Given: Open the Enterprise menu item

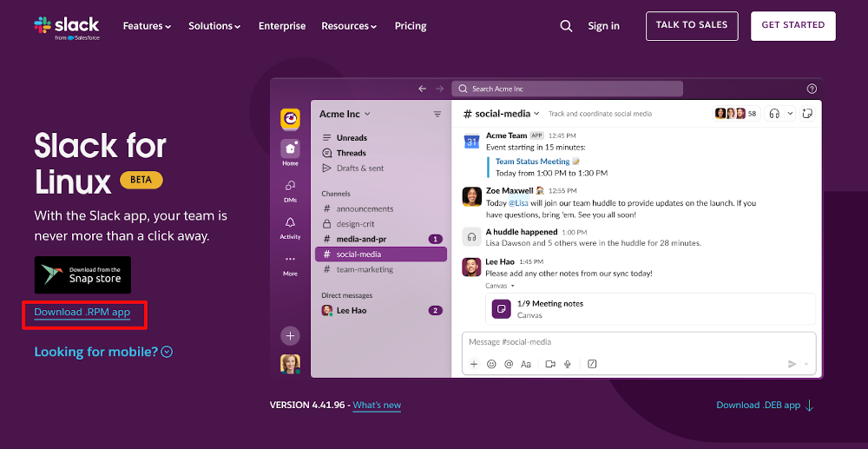Looking at the screenshot, I should click(x=282, y=26).
